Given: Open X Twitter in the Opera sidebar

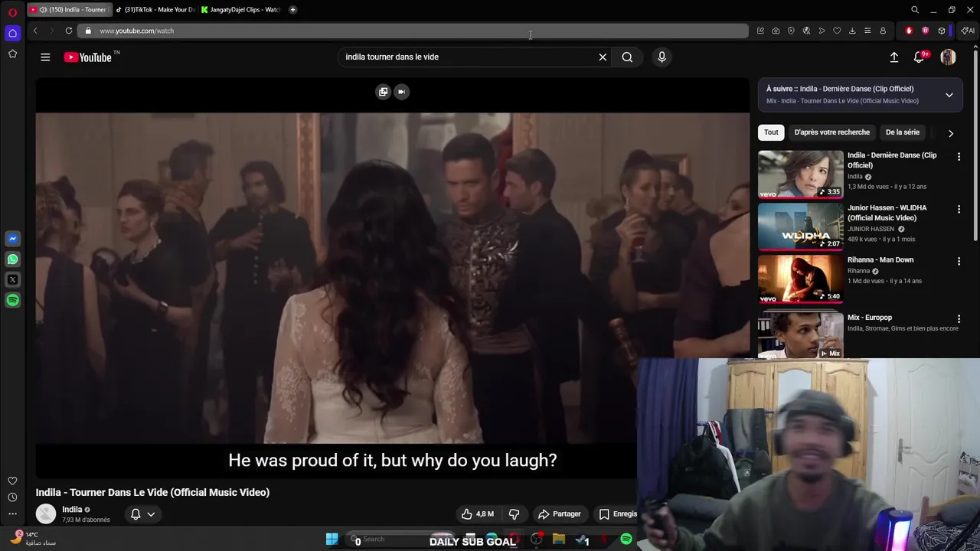Looking at the screenshot, I should tap(12, 280).
